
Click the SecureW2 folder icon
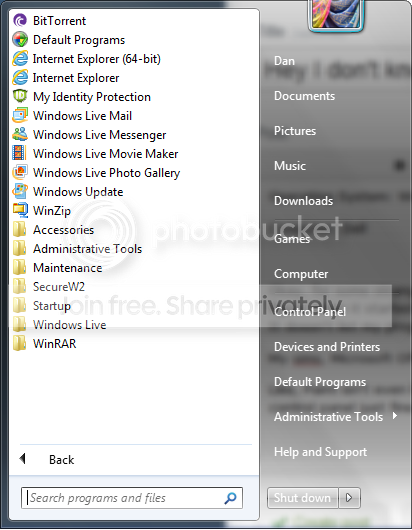[x=19, y=286]
